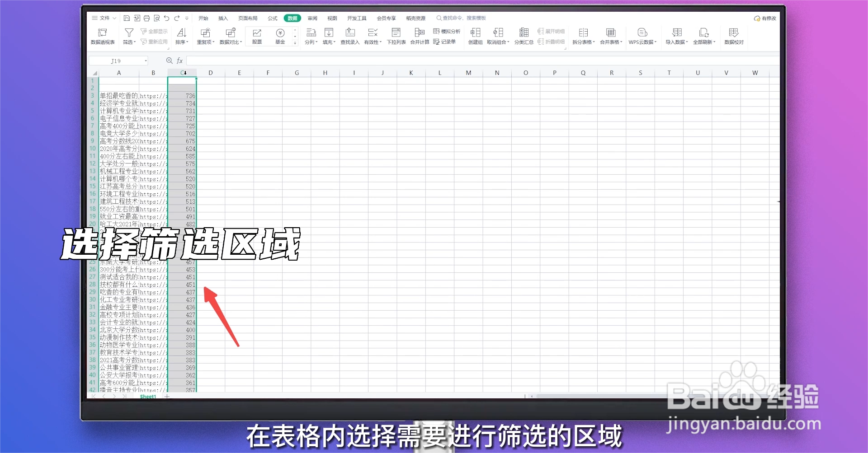Open the 数据对比 data compare tool

click(231, 36)
